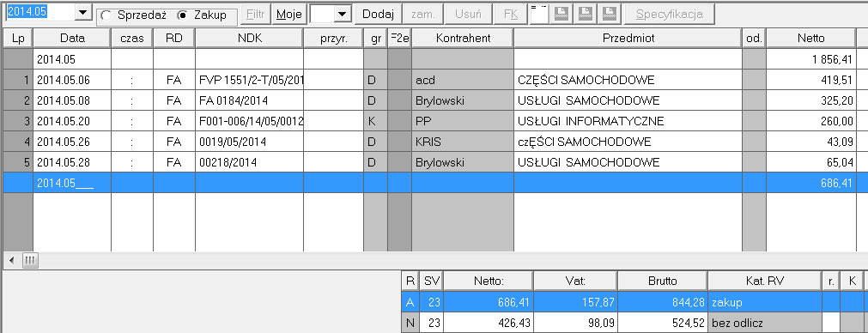Click the Moje button
The image size is (868, 333).
tap(289, 15)
